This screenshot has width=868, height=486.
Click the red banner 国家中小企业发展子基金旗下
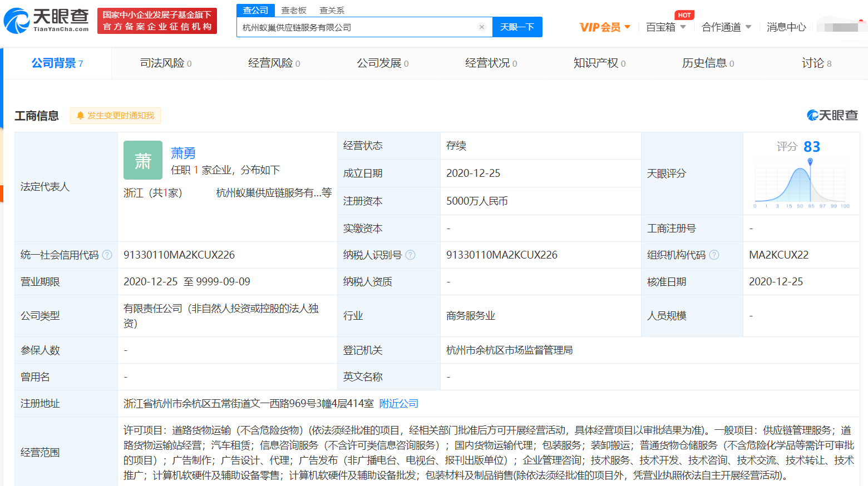pyautogui.click(x=157, y=21)
